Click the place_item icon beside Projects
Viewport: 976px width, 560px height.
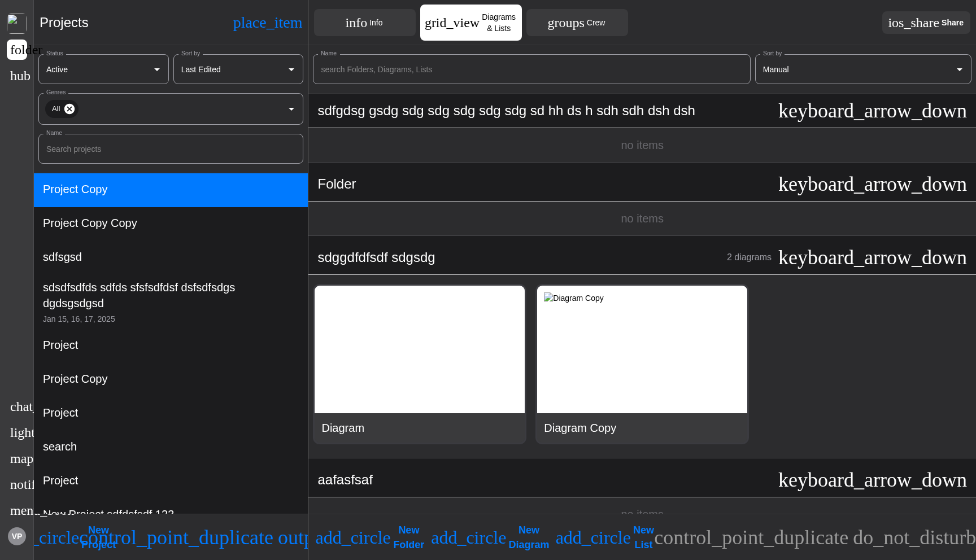coord(267,23)
